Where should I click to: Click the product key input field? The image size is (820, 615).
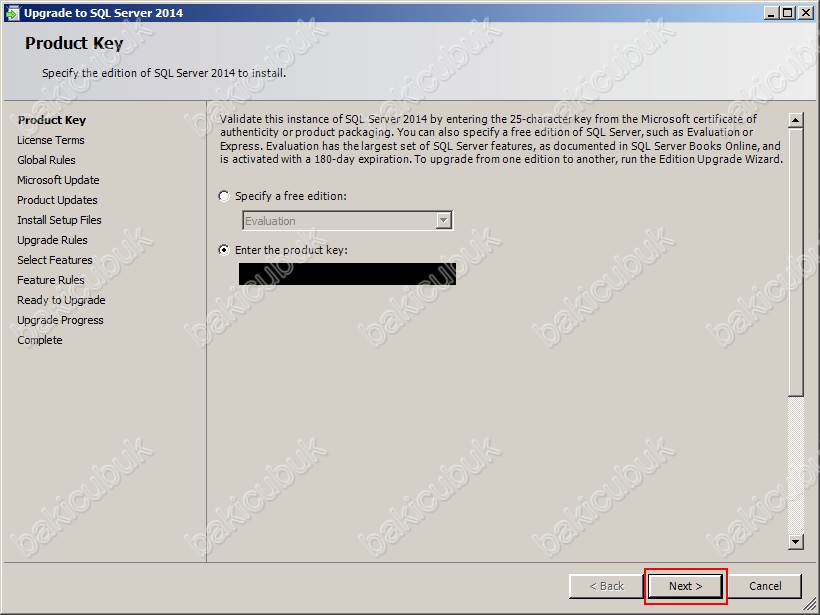[x=347, y=274]
